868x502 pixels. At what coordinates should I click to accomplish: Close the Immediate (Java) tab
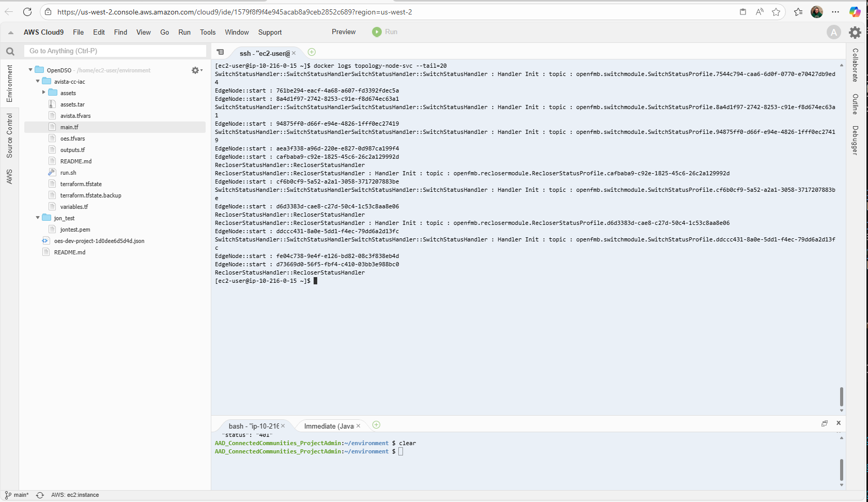click(x=358, y=426)
